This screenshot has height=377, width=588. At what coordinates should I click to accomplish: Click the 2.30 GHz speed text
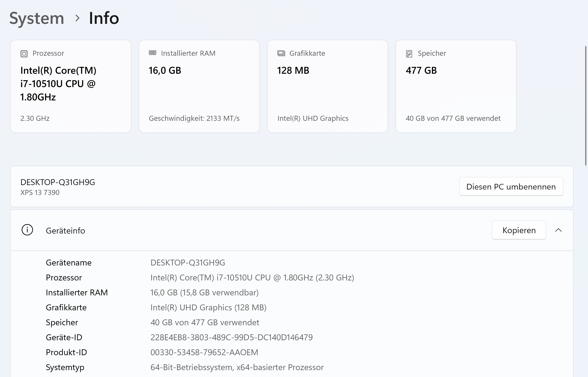(35, 118)
